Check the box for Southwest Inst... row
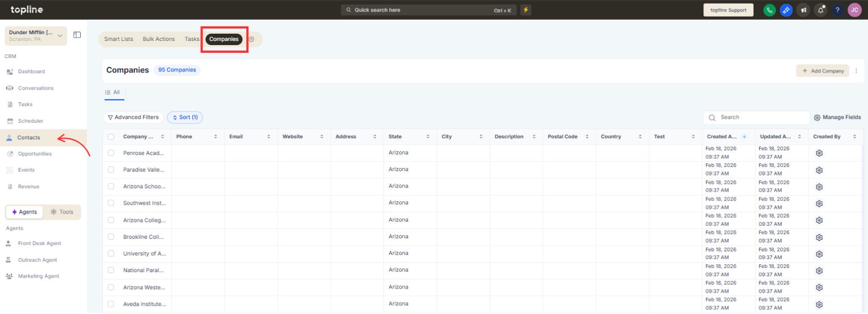This screenshot has height=314, width=868. coord(111,203)
